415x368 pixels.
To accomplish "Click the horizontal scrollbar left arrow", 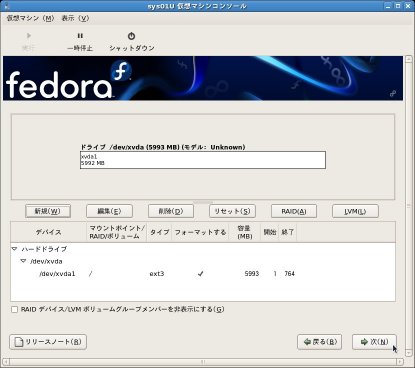I will [6, 362].
